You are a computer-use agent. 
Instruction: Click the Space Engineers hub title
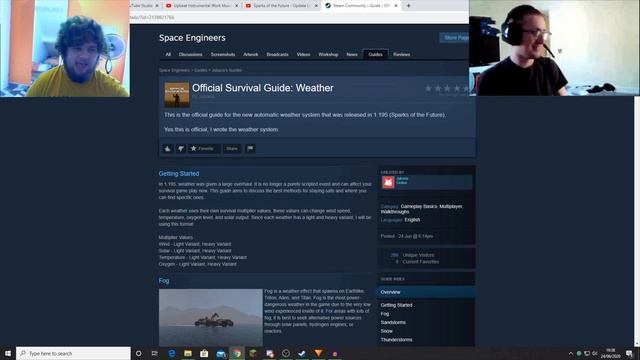click(192, 38)
